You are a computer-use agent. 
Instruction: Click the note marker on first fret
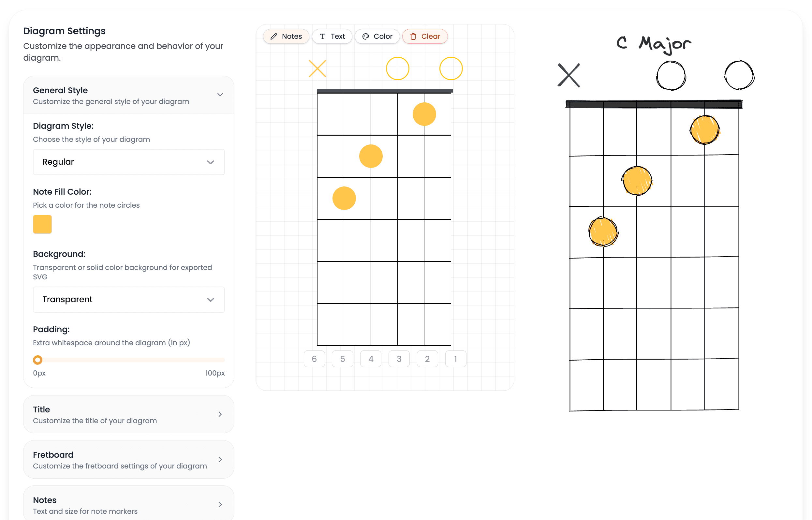[x=424, y=114]
